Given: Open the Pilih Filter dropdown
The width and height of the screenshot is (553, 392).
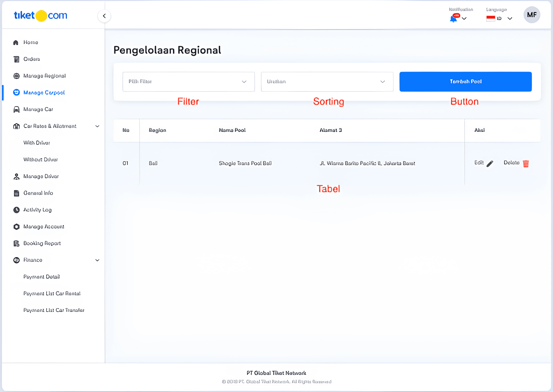Looking at the screenshot, I should point(188,82).
